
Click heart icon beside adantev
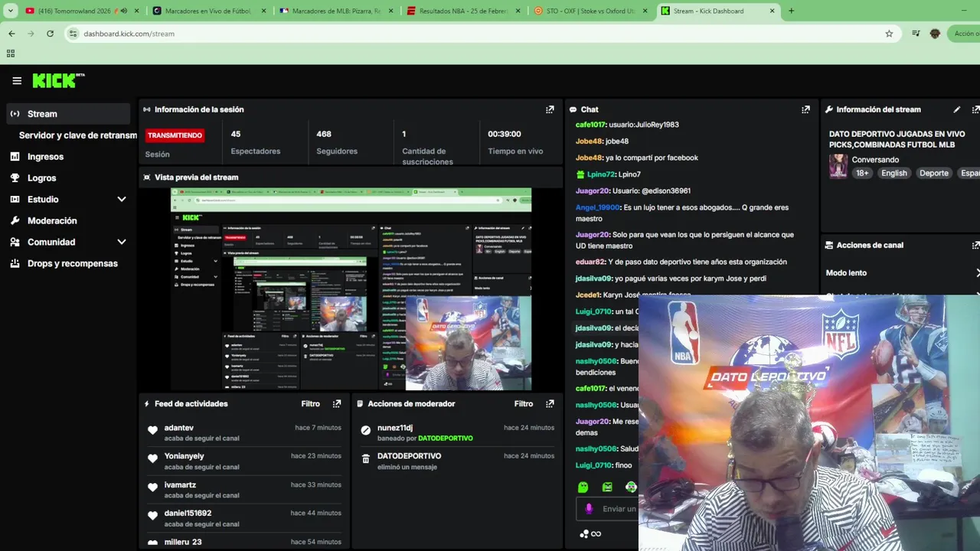pyautogui.click(x=152, y=431)
